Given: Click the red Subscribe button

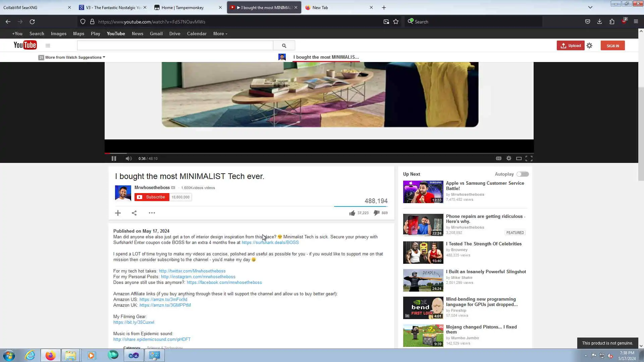Looking at the screenshot, I should tap(152, 197).
